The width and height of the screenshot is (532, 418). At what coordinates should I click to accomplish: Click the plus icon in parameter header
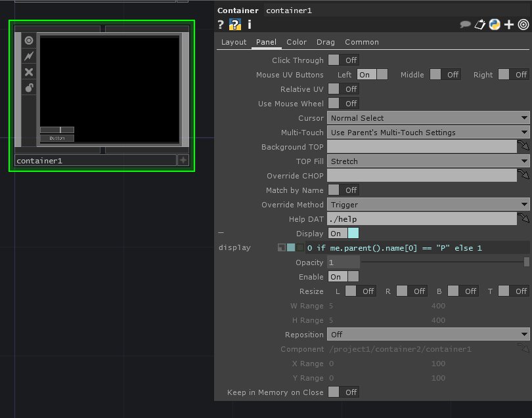coord(508,25)
